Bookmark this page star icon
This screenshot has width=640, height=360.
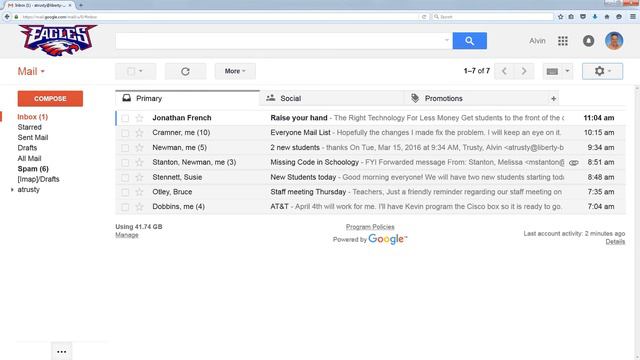(560, 17)
